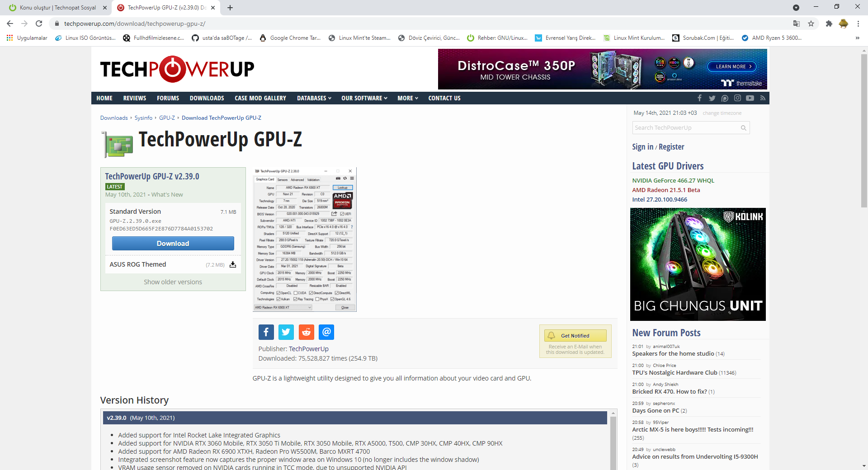This screenshot has width=868, height=470.
Task: Open the Reviews section
Action: [x=135, y=98]
